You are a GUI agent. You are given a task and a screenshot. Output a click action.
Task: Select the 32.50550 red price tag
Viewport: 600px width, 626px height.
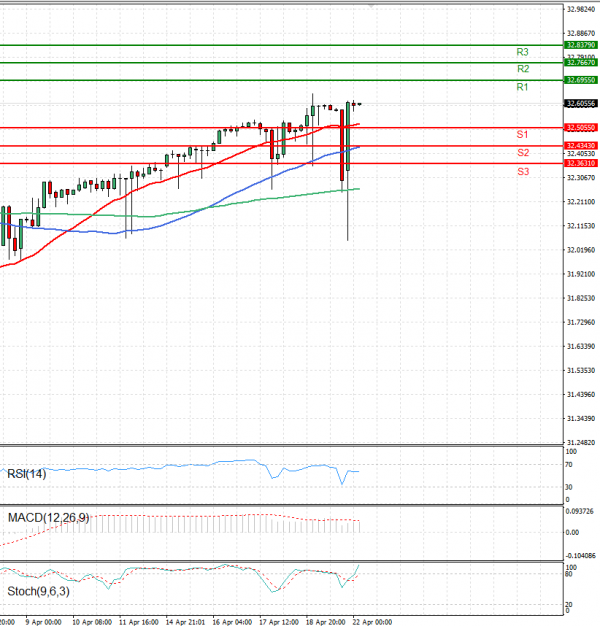coord(581,128)
